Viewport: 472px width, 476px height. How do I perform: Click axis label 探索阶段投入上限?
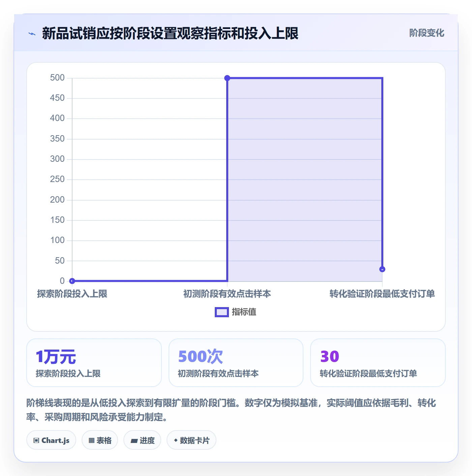(72, 294)
